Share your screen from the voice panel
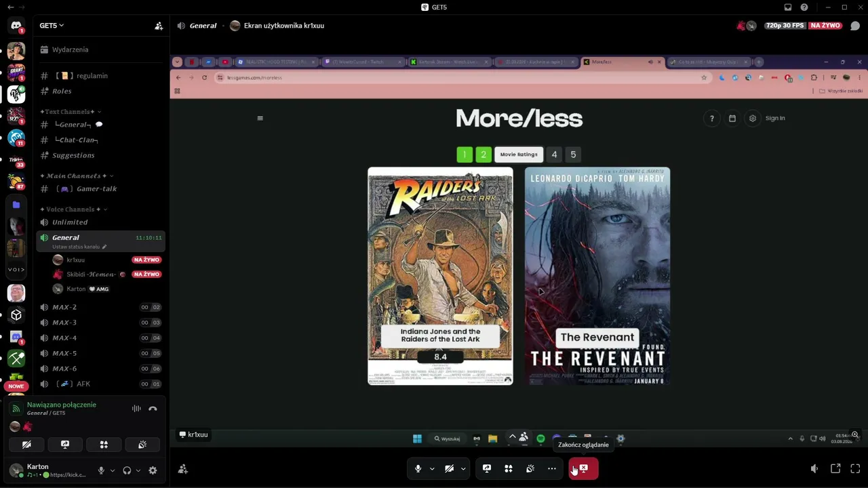Screen dimensions: 868x488 click(x=65, y=445)
